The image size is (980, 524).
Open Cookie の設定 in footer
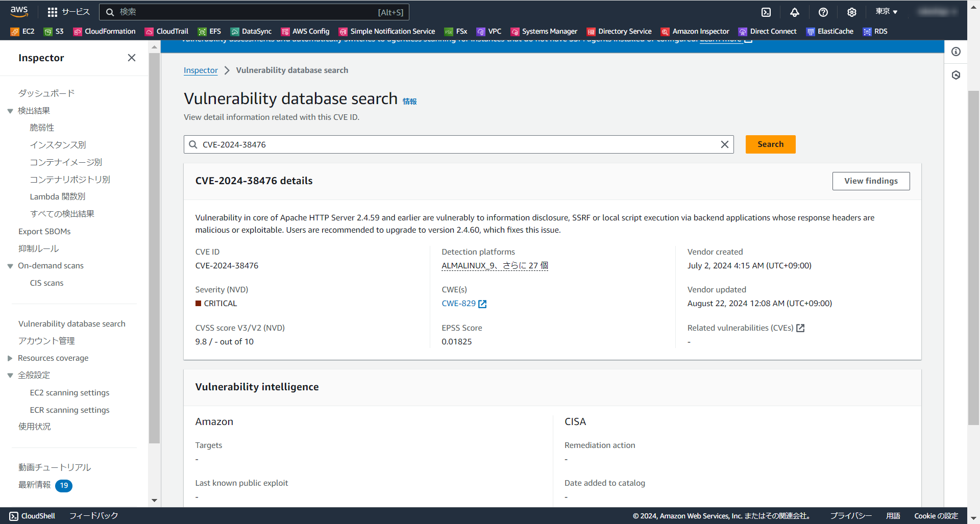(x=936, y=516)
